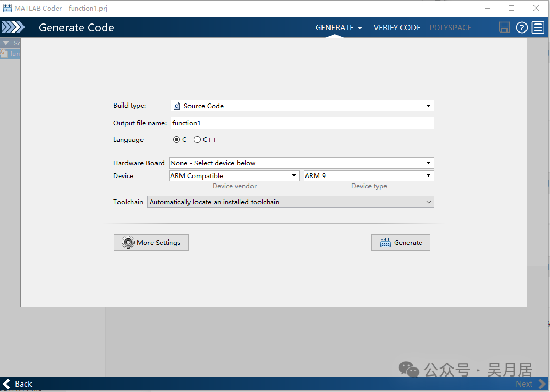Image resolution: width=550 pixels, height=392 pixels.
Task: Click the Generate button's build icon
Action: (386, 242)
